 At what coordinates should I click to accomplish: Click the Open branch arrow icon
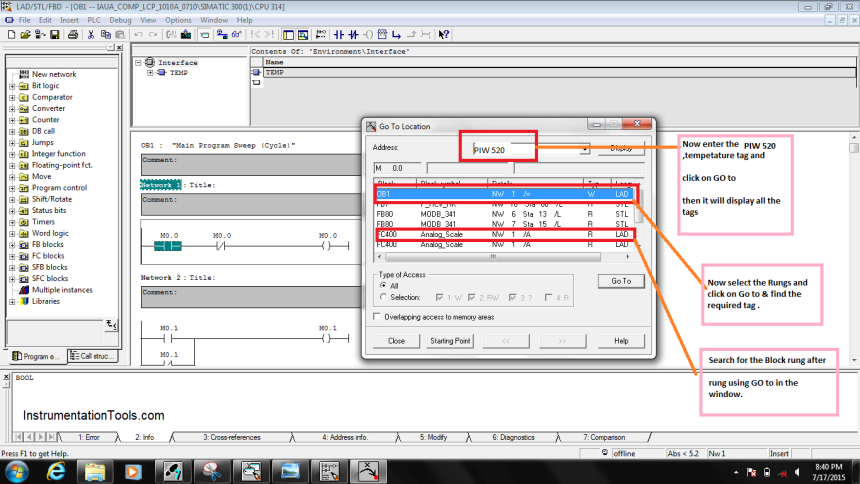tap(397, 35)
